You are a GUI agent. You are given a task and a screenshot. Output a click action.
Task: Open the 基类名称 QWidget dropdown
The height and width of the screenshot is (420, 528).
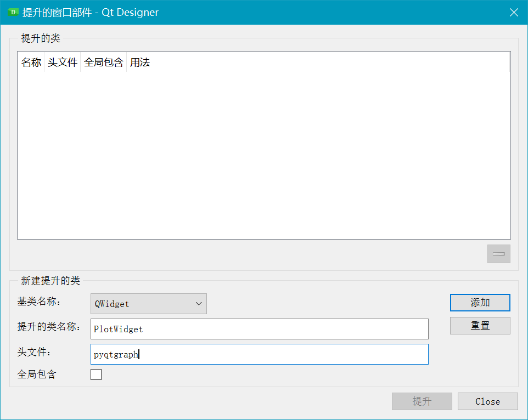tap(149, 304)
